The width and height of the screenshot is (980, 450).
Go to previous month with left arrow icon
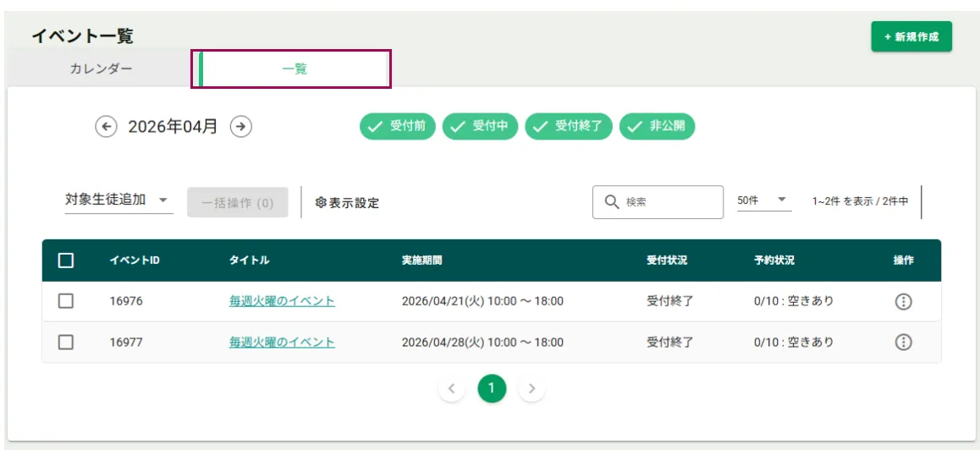click(x=107, y=127)
